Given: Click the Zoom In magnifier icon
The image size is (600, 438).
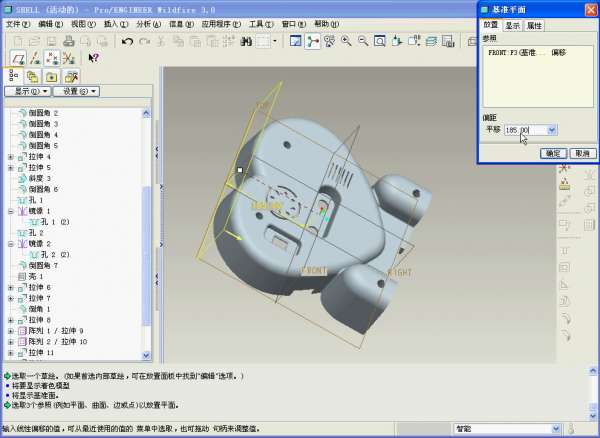Looking at the screenshot, I should [346, 41].
